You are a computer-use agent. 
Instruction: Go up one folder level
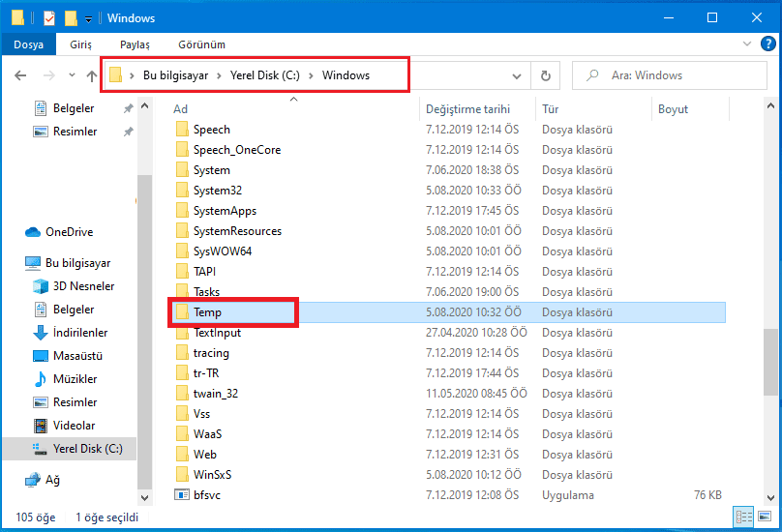(92, 75)
